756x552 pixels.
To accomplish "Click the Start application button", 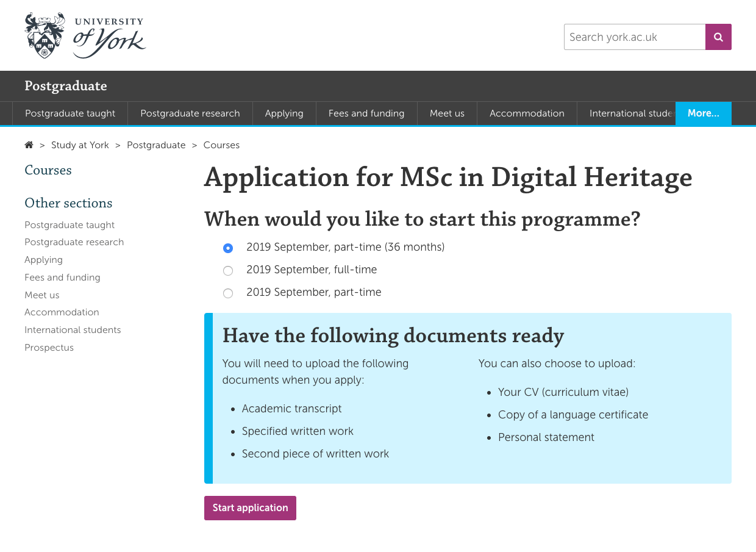I will tap(250, 508).
